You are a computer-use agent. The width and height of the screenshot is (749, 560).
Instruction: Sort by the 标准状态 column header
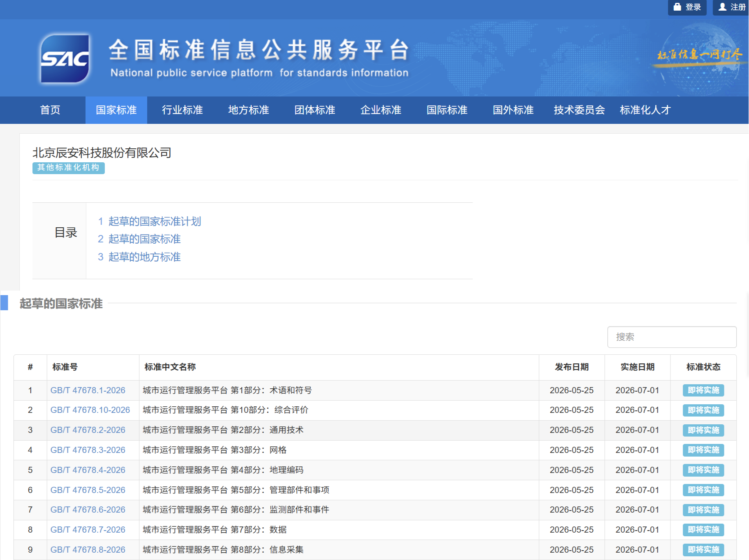point(703,367)
